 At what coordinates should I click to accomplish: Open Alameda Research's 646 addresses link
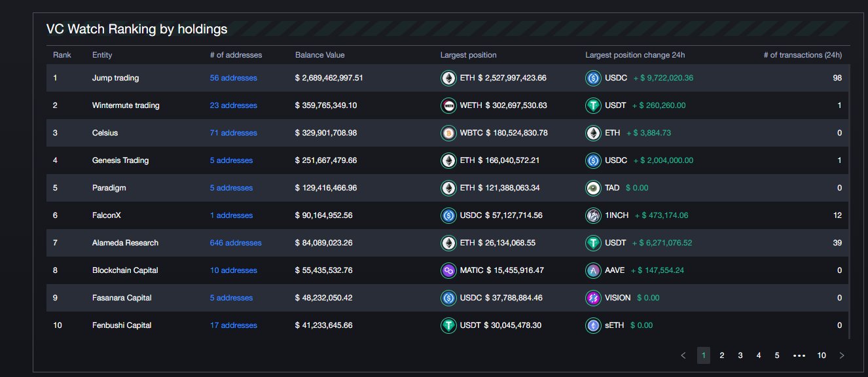coord(236,243)
